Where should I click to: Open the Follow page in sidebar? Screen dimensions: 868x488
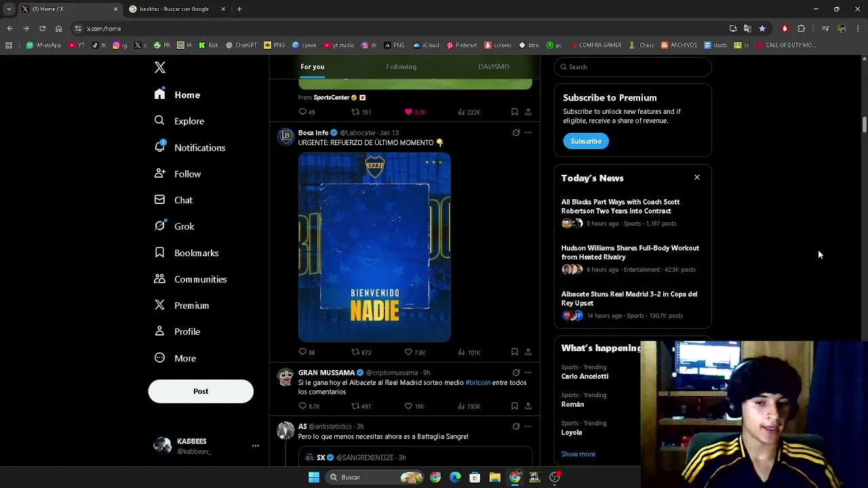(x=178, y=174)
